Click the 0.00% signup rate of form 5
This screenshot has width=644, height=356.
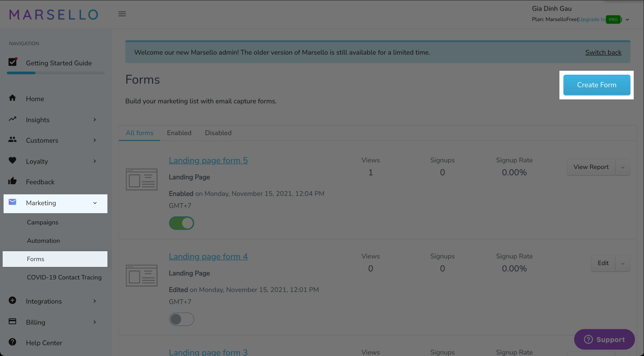coord(514,172)
